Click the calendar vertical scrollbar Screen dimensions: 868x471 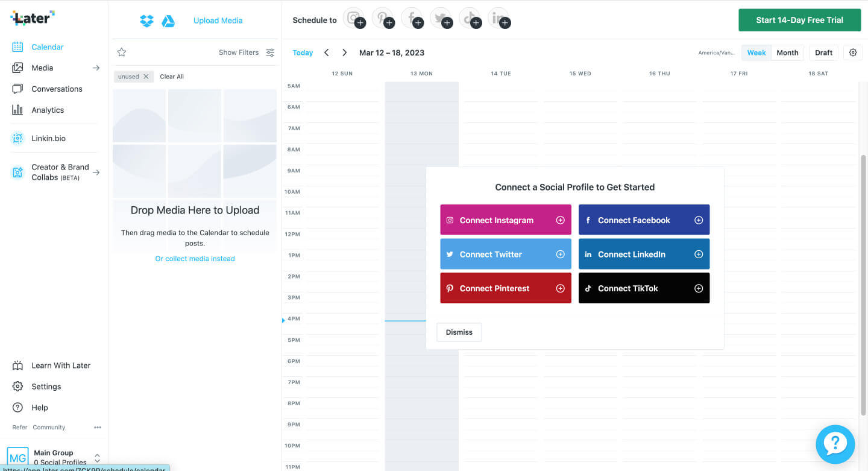click(863, 283)
